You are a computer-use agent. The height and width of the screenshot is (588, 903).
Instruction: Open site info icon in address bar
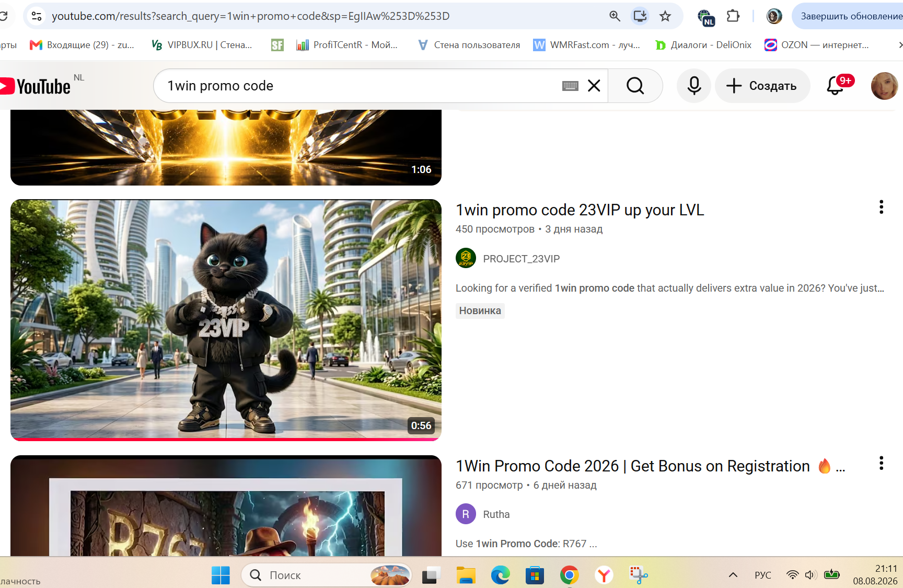point(37,16)
